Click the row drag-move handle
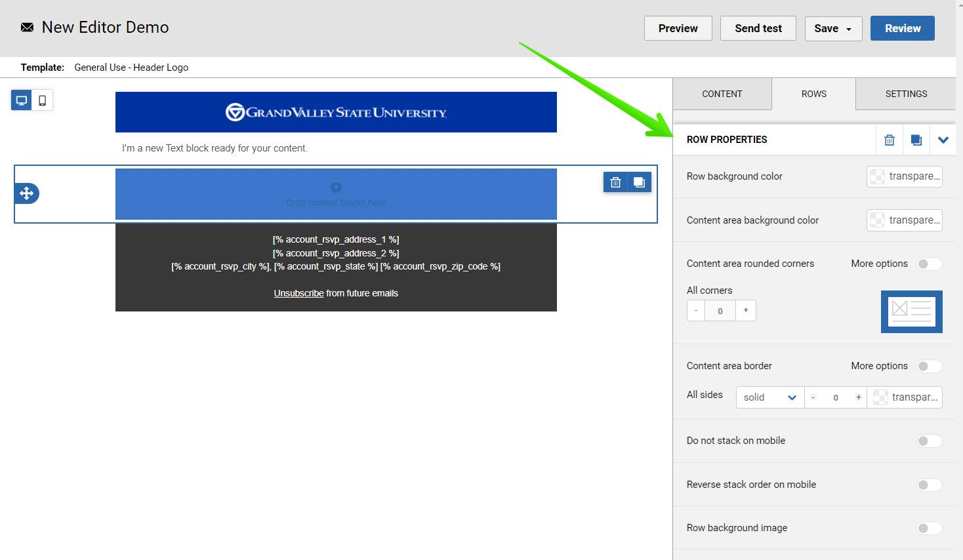This screenshot has height=560, width=963. click(27, 193)
